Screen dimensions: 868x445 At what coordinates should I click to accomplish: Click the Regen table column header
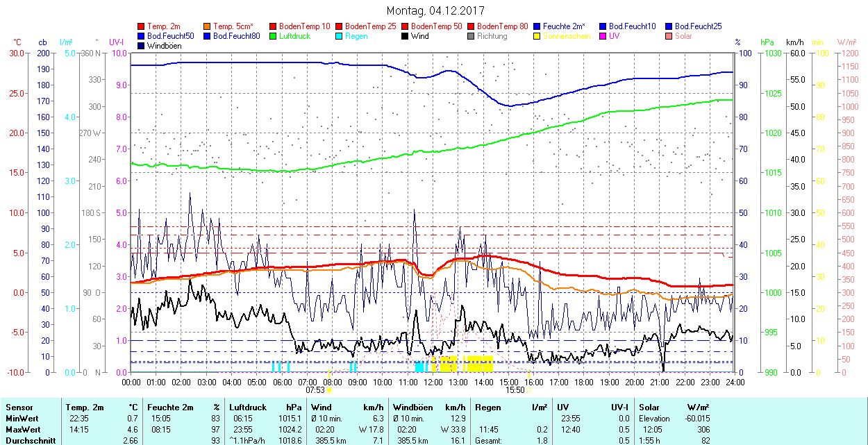489,408
